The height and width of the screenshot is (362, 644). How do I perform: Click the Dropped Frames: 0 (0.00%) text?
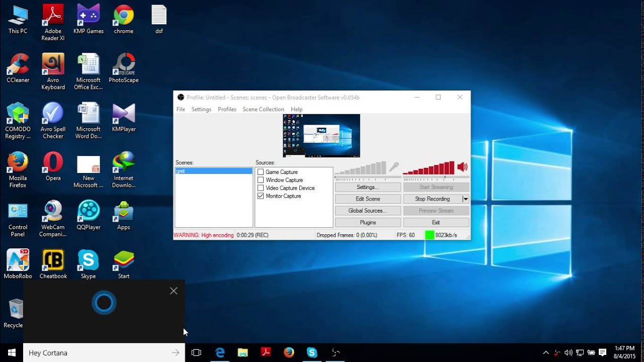pyautogui.click(x=347, y=235)
